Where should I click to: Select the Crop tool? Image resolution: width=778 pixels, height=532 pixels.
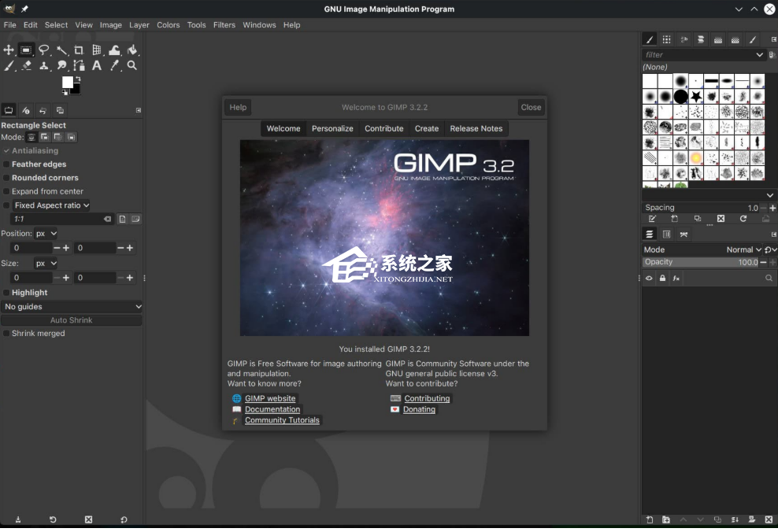pyautogui.click(x=79, y=50)
